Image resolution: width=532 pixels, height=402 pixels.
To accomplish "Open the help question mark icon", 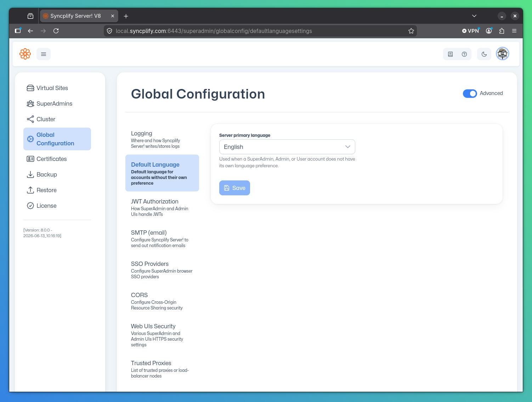I will [x=464, y=54].
